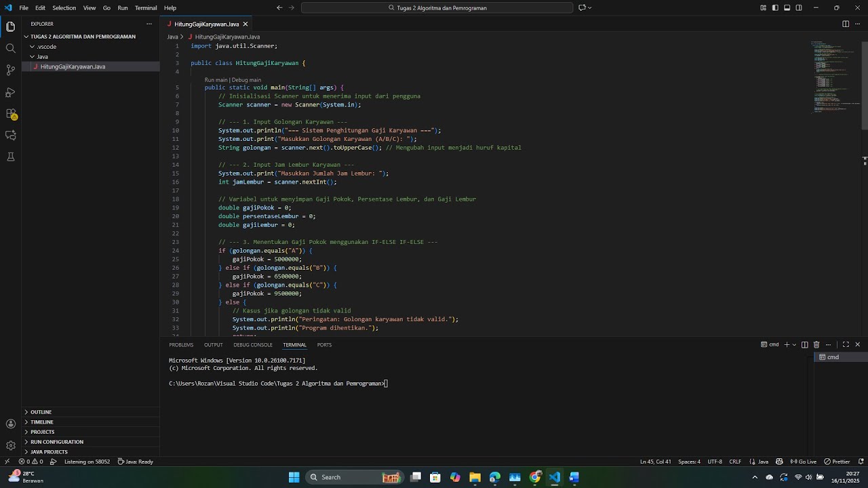Viewport: 868px width, 488px height.
Task: Close the HitungGajiKaryawan.Java editor tab
Action: pos(245,24)
